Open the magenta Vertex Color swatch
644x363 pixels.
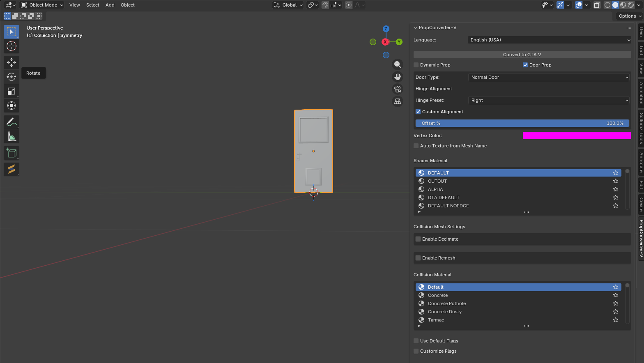coord(577,136)
